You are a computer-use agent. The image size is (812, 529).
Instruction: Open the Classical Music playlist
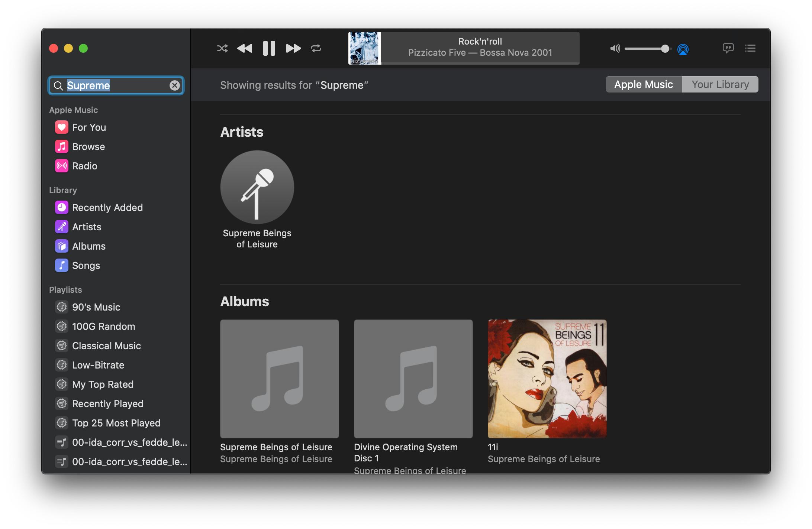tap(106, 346)
